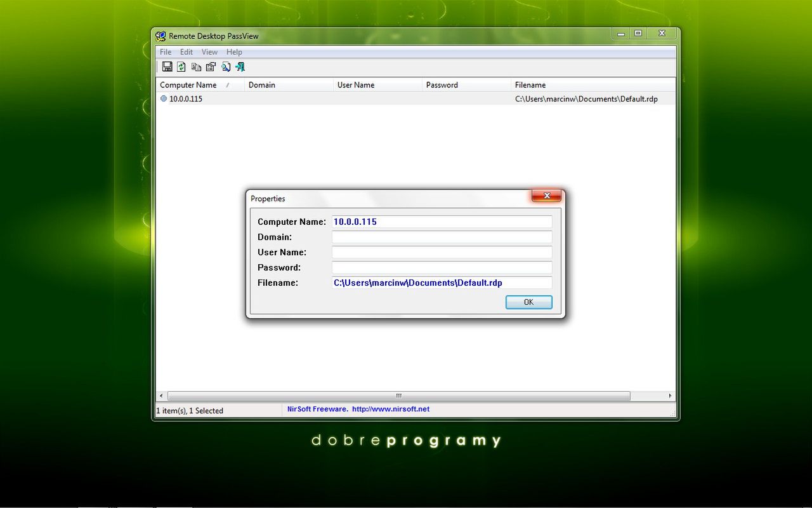Click the Filename field in Properties

pos(442,283)
